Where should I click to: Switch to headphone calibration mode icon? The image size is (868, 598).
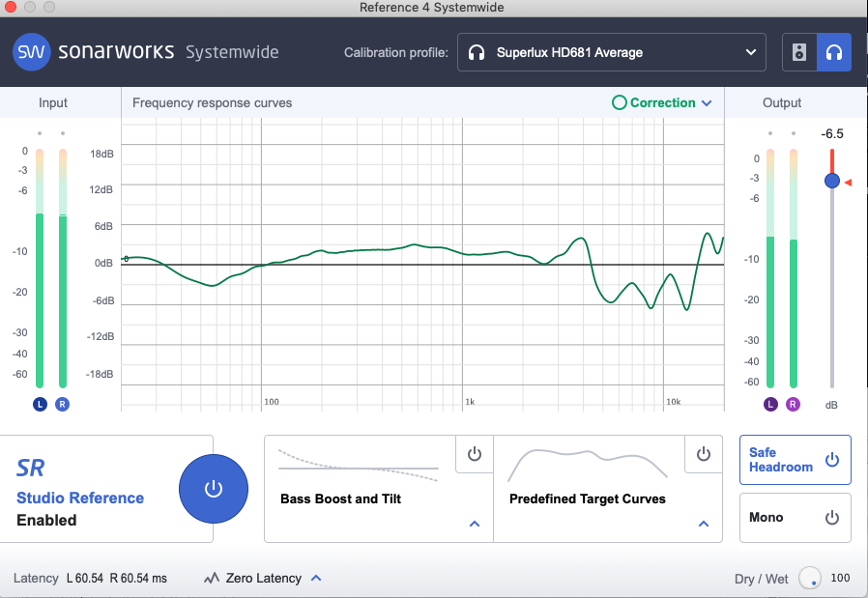tap(833, 52)
